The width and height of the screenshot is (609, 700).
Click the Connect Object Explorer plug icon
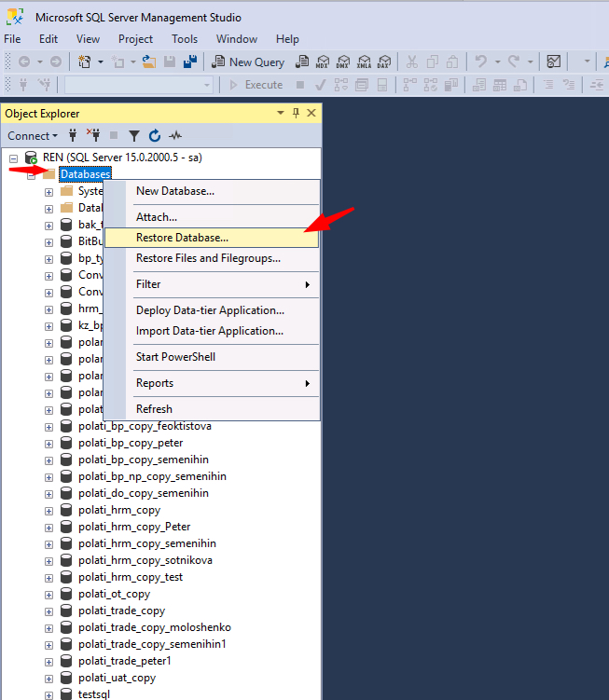(73, 135)
